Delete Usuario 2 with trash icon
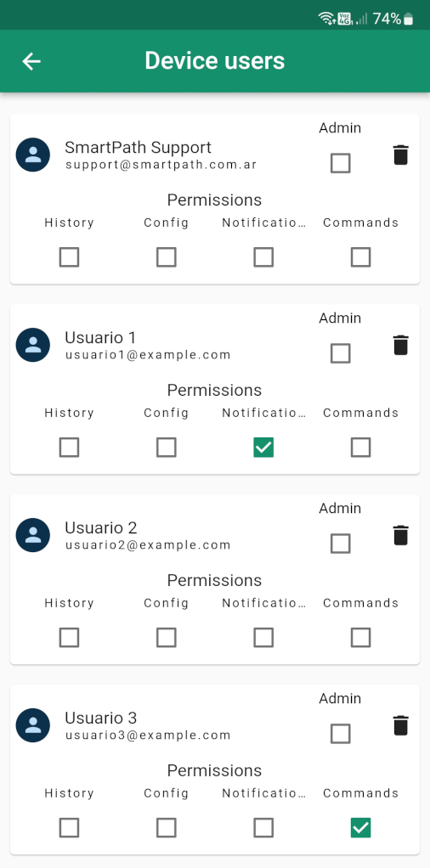430x868 pixels. pyautogui.click(x=400, y=535)
